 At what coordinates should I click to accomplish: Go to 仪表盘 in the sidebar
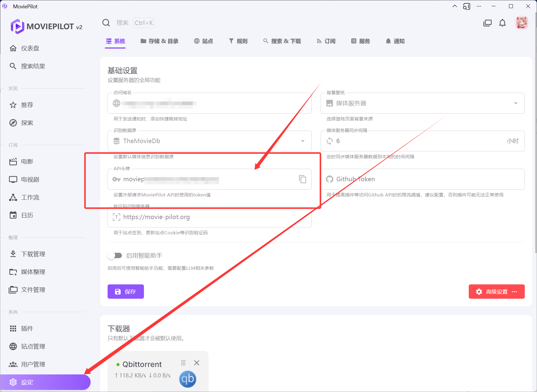coord(30,48)
